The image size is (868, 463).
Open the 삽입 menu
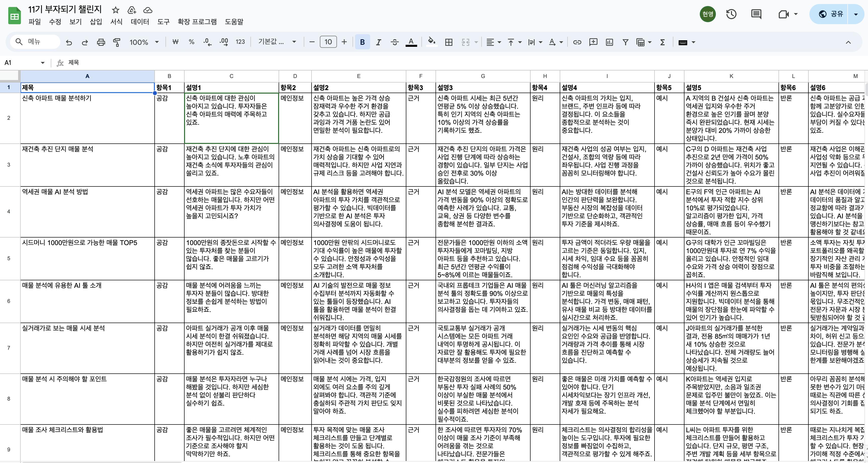pos(96,22)
